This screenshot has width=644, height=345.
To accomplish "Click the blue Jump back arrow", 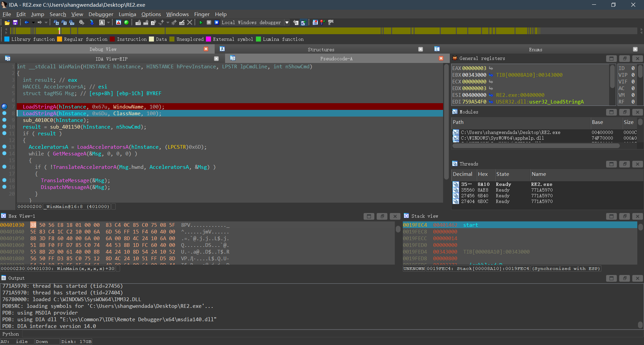I will [26, 22].
